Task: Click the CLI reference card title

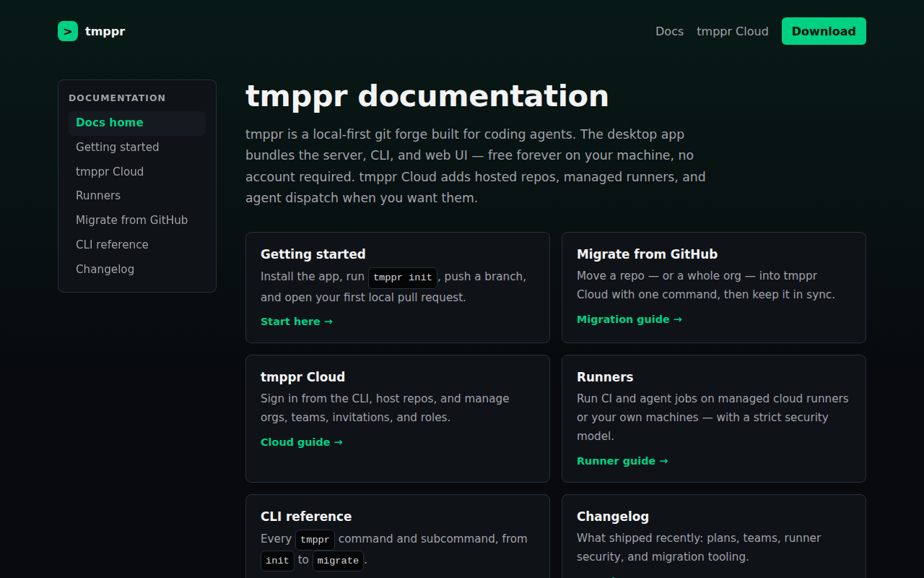Action: (306, 517)
